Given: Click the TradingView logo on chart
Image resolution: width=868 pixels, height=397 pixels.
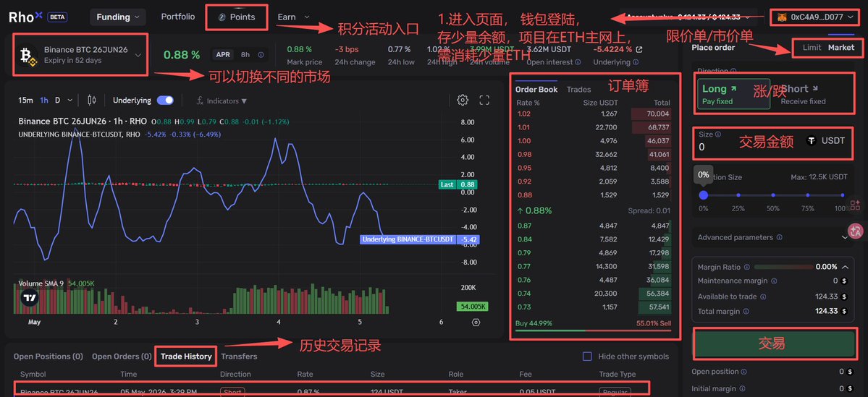Looking at the screenshot, I should pos(30,297).
